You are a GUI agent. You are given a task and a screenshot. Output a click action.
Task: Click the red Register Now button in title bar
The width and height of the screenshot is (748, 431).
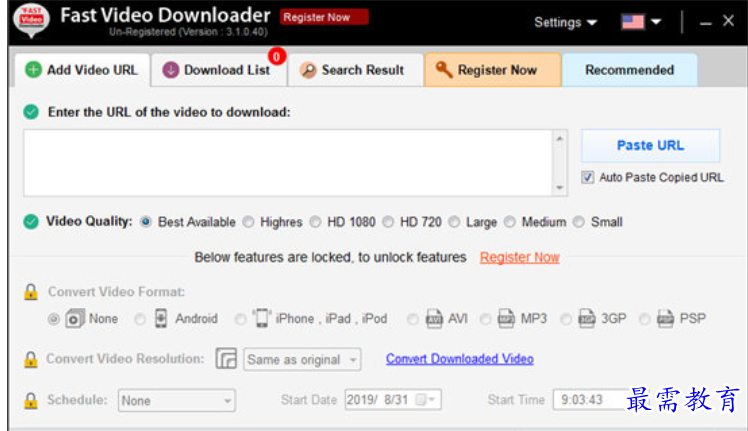pyautogui.click(x=324, y=17)
